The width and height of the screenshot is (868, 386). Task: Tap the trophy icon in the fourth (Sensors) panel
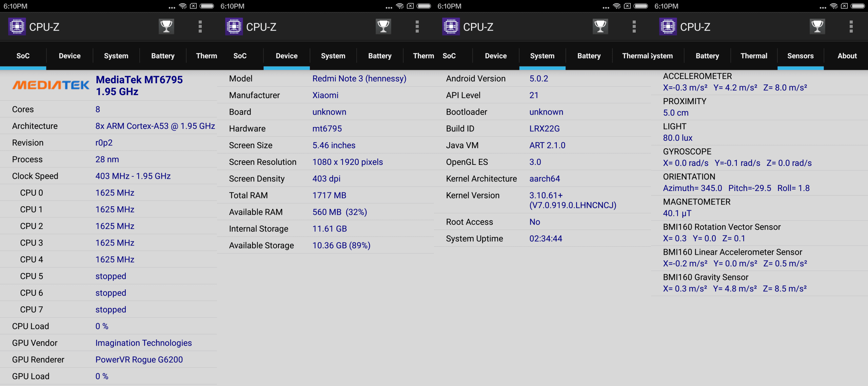(817, 26)
